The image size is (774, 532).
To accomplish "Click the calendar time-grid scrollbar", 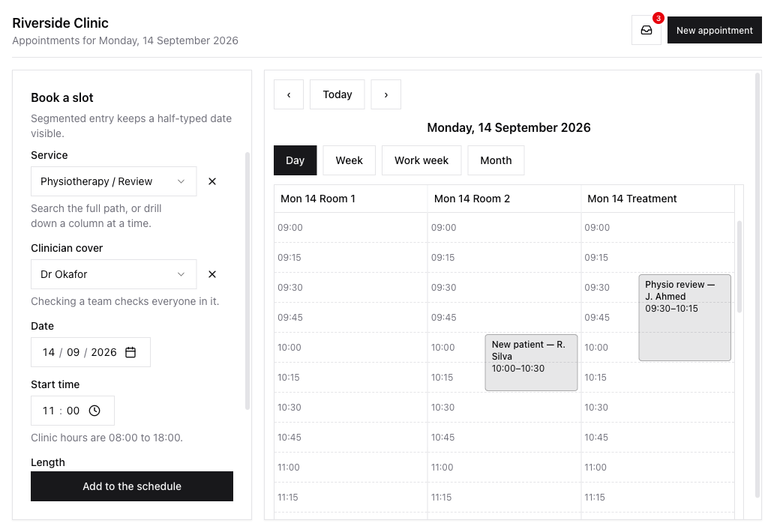I will pyautogui.click(x=739, y=266).
